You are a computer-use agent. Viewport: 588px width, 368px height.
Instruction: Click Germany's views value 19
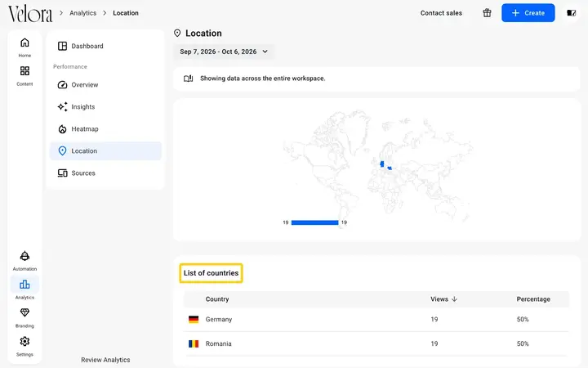coord(434,320)
